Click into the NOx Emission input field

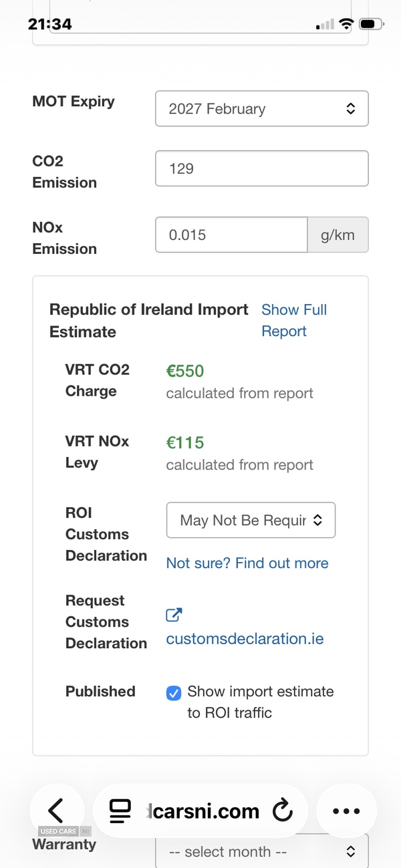coord(231,235)
